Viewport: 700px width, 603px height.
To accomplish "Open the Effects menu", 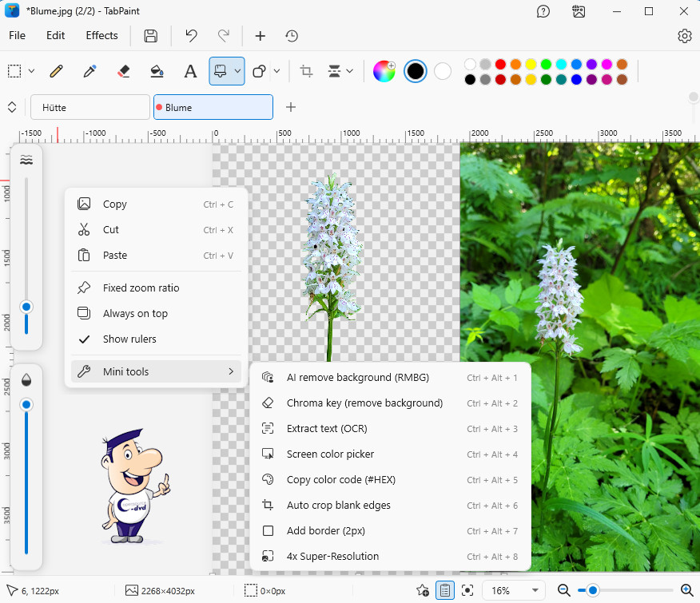I will pyautogui.click(x=101, y=36).
